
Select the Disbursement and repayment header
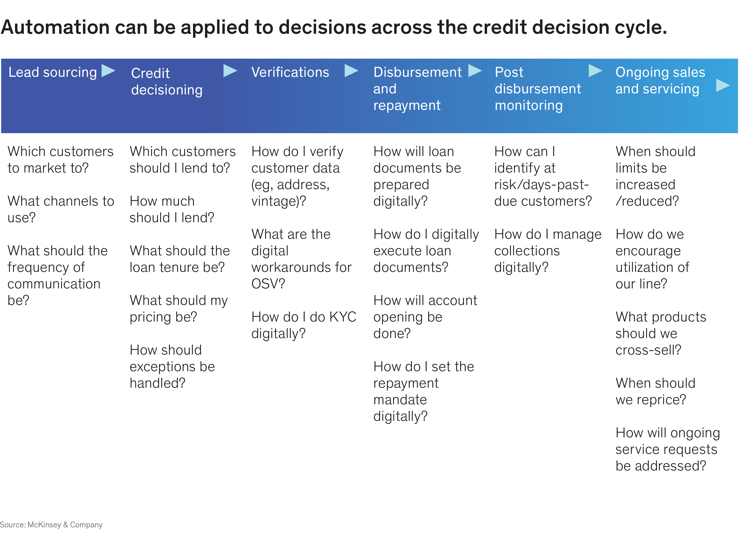(417, 88)
